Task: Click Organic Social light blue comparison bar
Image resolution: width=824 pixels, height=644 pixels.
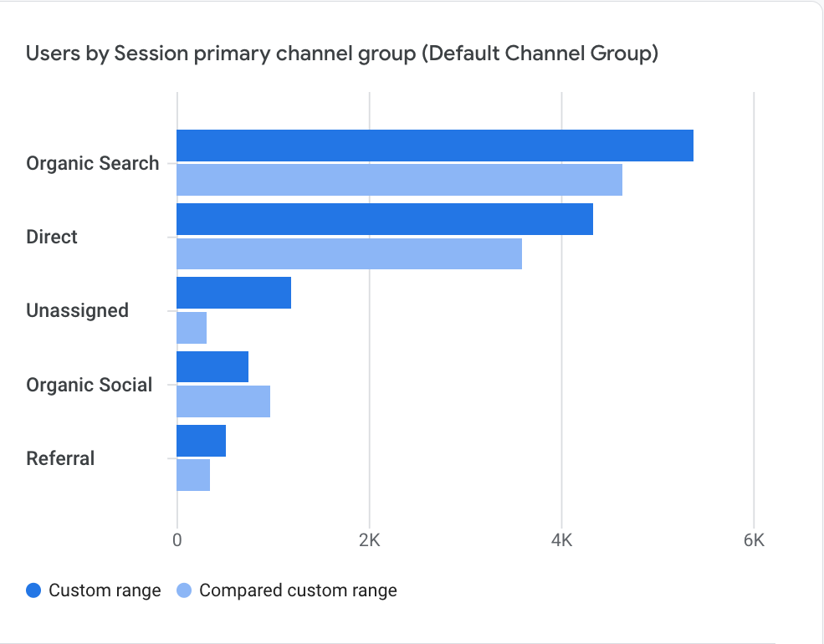Action: [223, 401]
